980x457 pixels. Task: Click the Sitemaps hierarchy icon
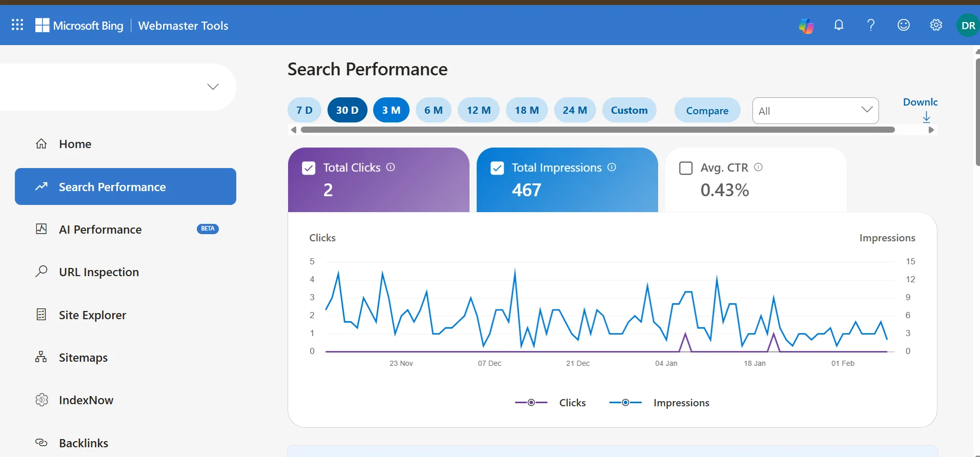[x=41, y=357]
